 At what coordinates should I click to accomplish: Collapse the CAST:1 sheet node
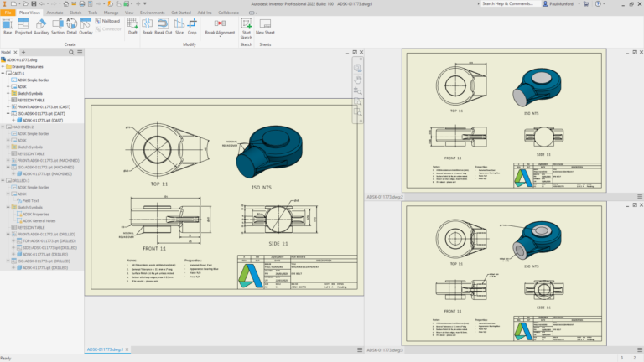(x=3, y=73)
